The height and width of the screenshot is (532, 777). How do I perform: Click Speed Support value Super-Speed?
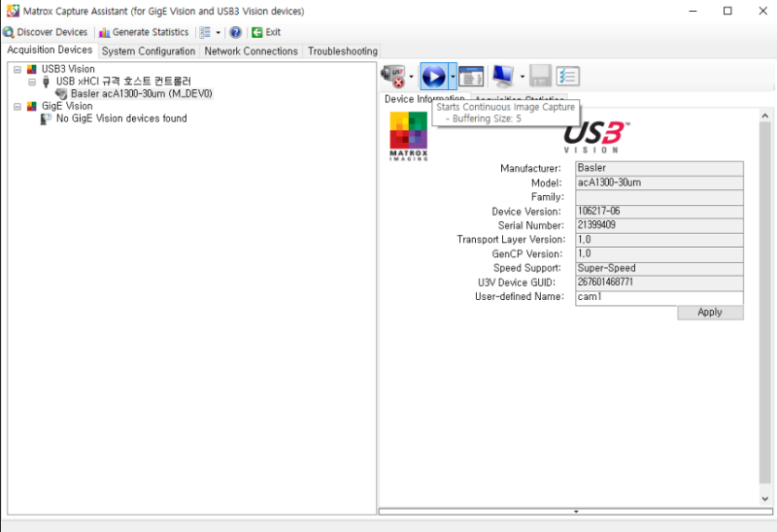click(x=659, y=268)
